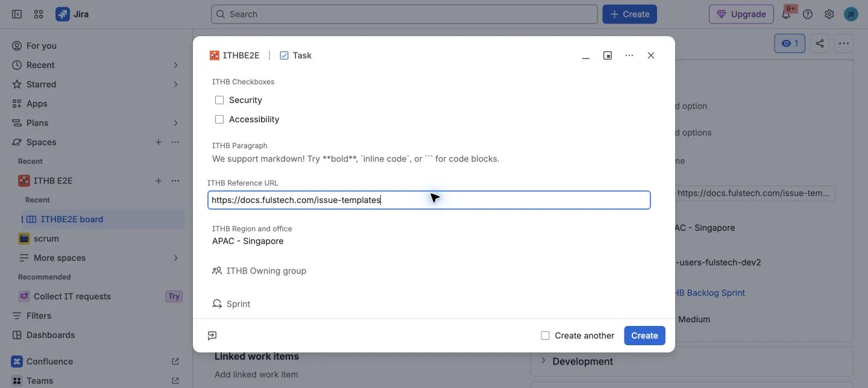The height and width of the screenshot is (388, 868).
Task: Click the Create button in top bar
Action: (x=629, y=14)
